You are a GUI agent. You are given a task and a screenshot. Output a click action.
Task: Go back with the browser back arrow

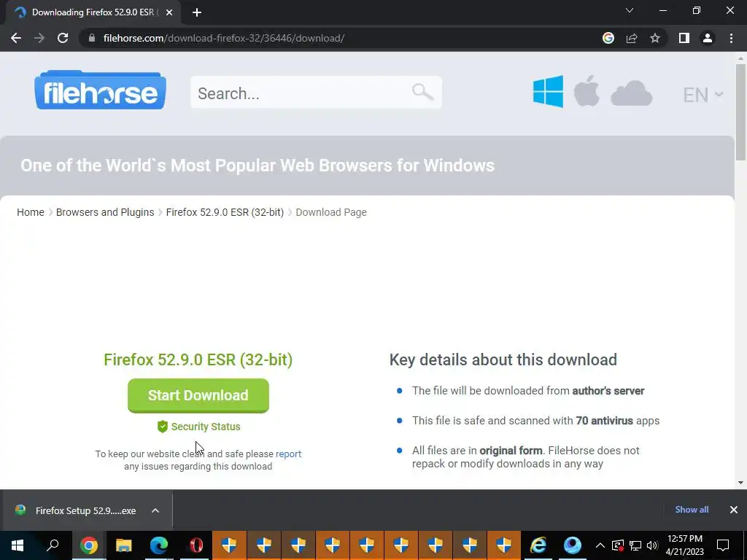16,38
